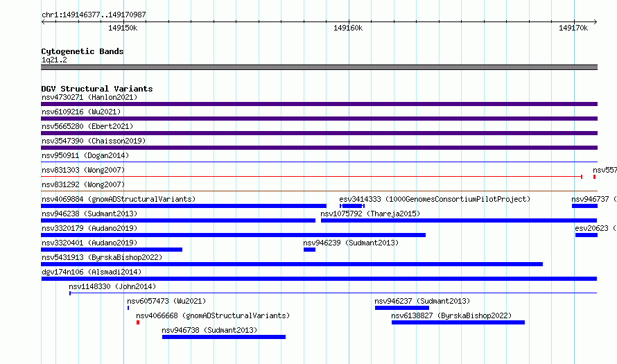This screenshot has height=364, width=617.
Task: Click the blue bar for nsv4069884 gnomAD variant
Action: [x=184, y=206]
